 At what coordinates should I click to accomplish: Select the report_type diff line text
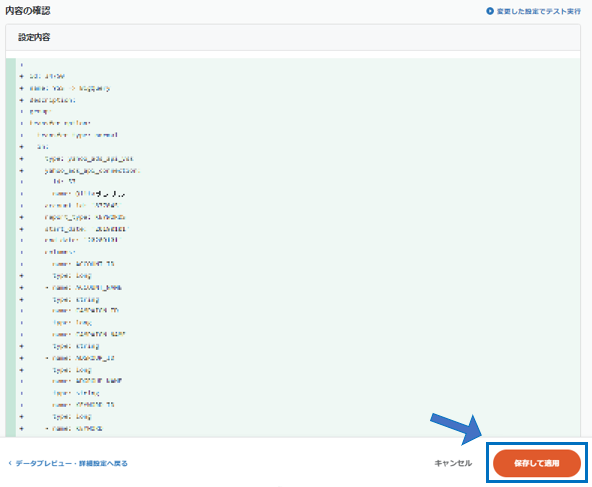(85, 217)
